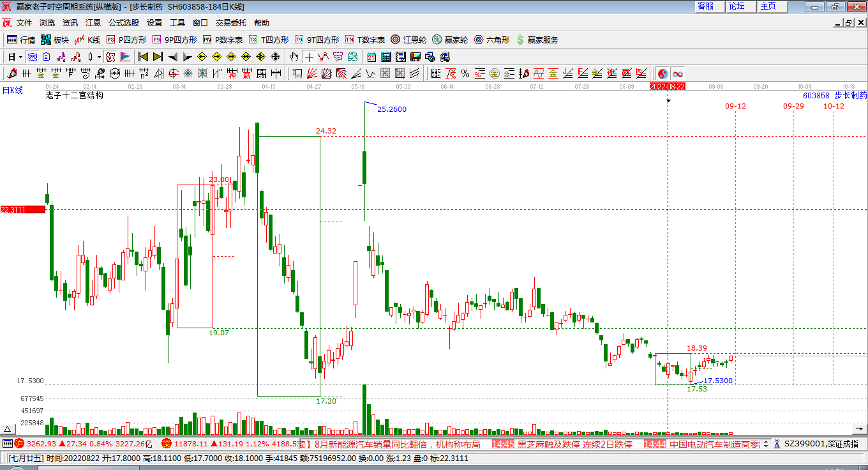Open the 赢家轮 wheel tool
The height and width of the screenshot is (470, 868).
(x=450, y=40)
